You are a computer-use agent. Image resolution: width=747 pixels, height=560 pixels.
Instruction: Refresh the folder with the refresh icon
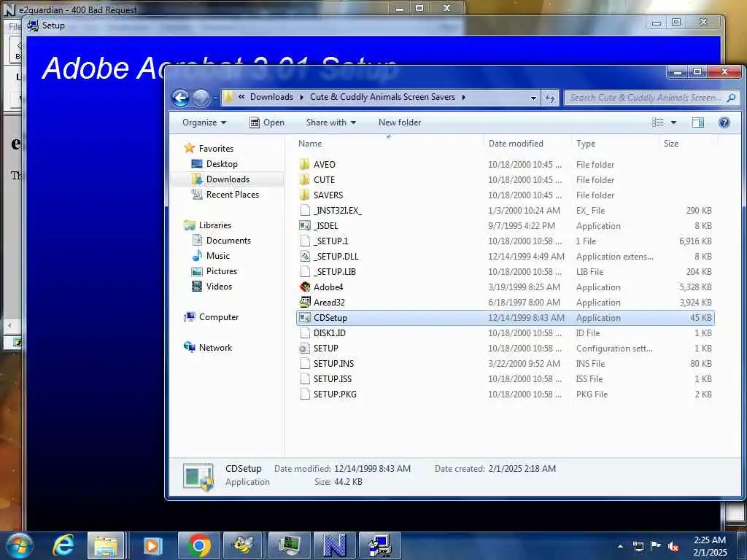point(550,98)
